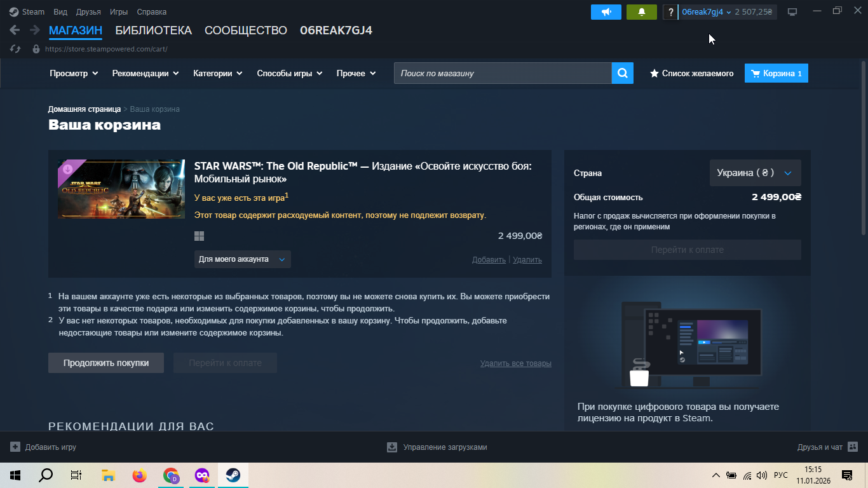Switch the РУС input language
This screenshot has width=868, height=488.
click(x=781, y=475)
